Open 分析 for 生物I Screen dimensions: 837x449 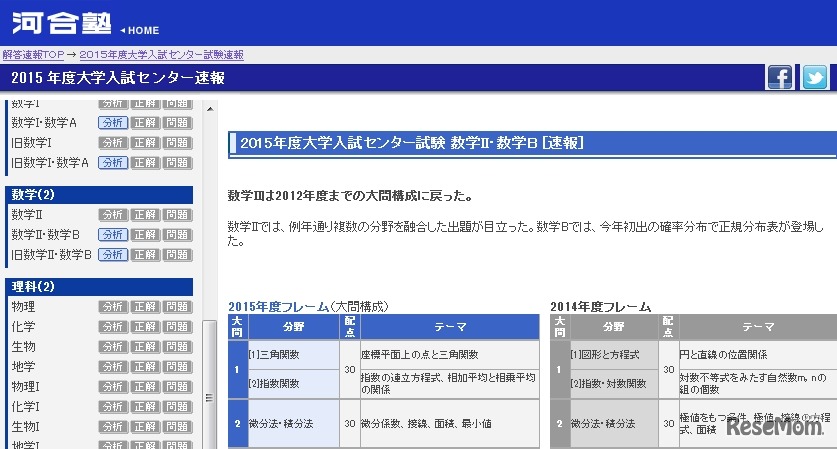(113, 427)
